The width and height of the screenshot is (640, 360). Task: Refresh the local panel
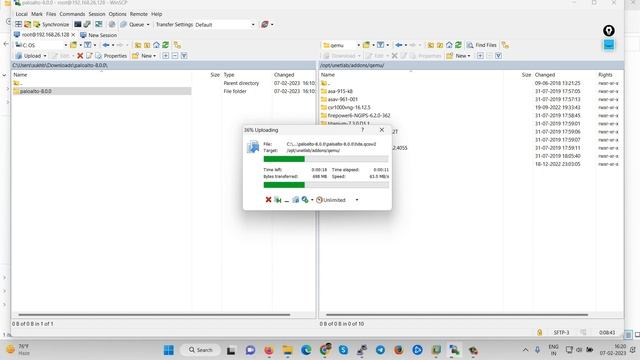click(x=165, y=45)
